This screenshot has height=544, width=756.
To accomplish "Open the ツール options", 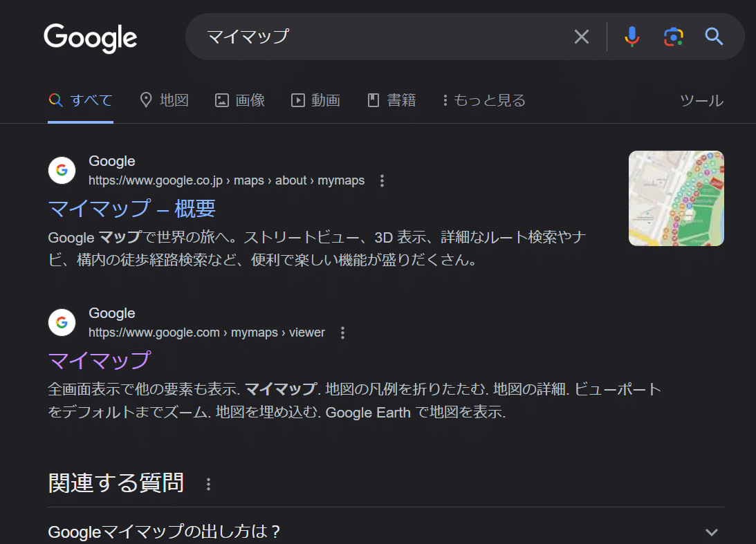I will (x=701, y=100).
